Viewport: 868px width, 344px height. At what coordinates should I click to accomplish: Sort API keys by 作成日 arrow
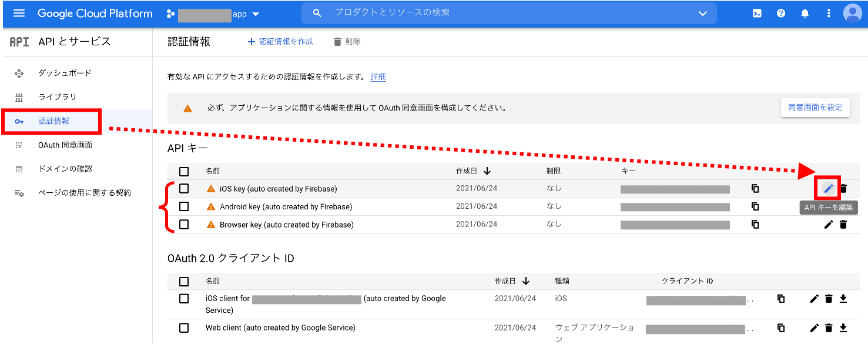click(487, 171)
